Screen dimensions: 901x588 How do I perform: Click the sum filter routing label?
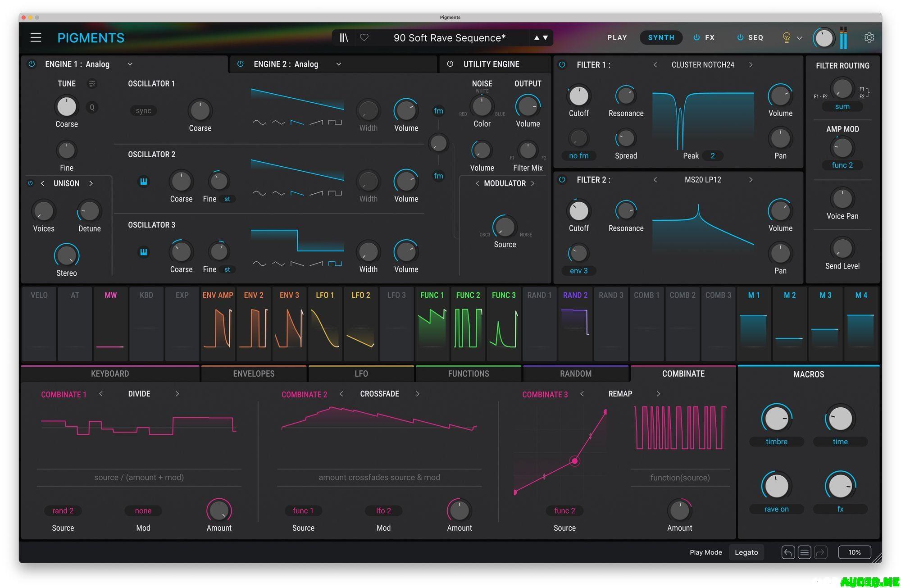(x=842, y=106)
